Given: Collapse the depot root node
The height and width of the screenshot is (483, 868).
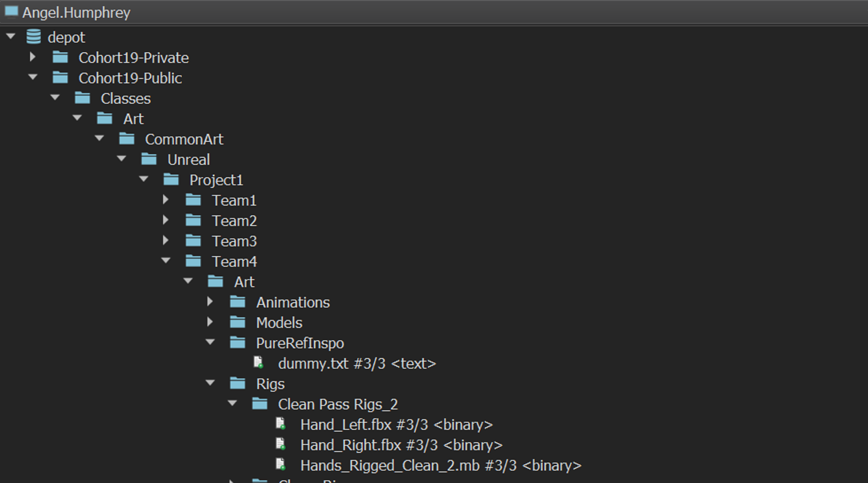Looking at the screenshot, I should 11,37.
